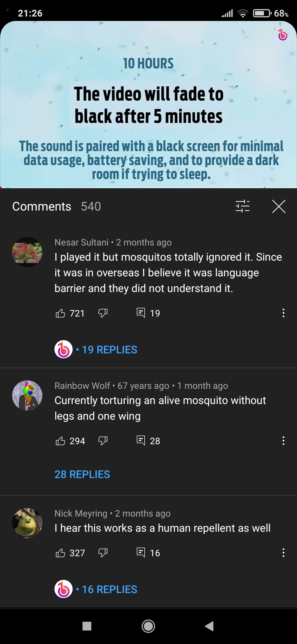This screenshot has width=297, height=644.
Task: Expand the 19 replies thread
Action: pos(109,350)
